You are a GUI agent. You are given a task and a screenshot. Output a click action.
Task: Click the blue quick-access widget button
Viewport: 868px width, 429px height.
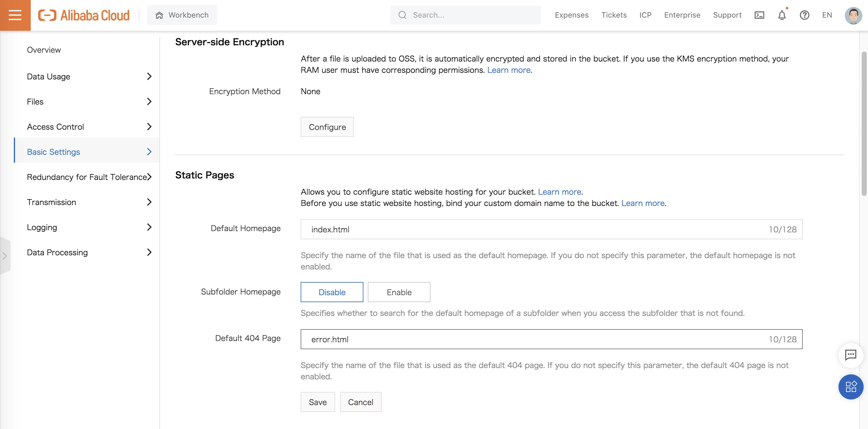click(x=850, y=387)
